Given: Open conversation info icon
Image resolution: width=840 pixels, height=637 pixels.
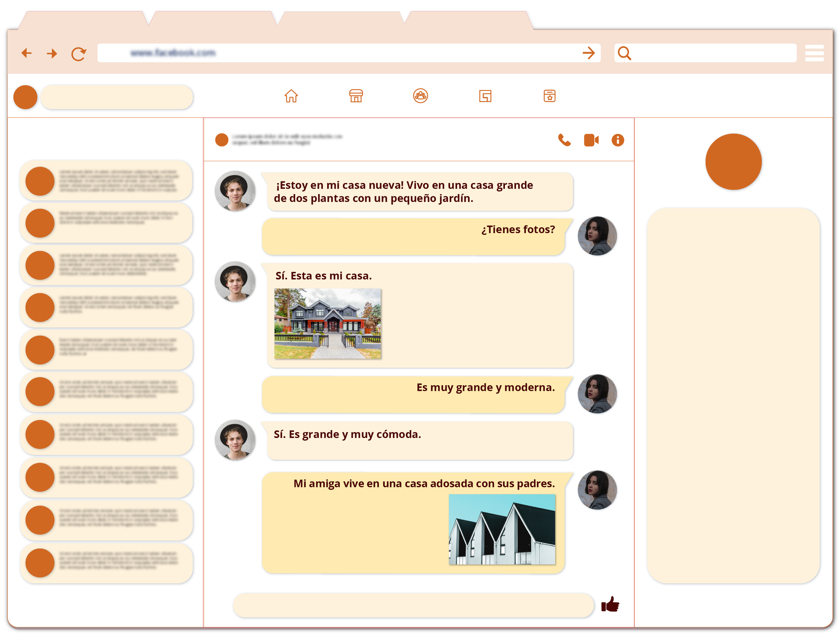Looking at the screenshot, I should [618, 140].
